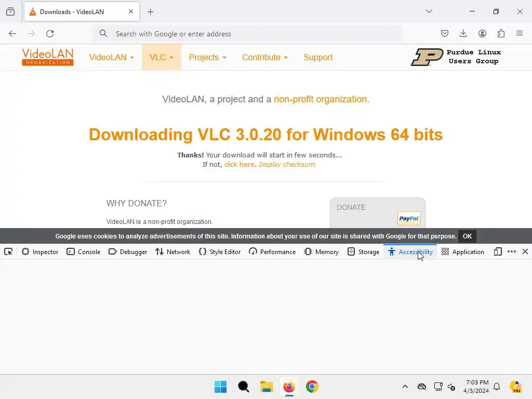Click the display and device tray icon

point(438,387)
